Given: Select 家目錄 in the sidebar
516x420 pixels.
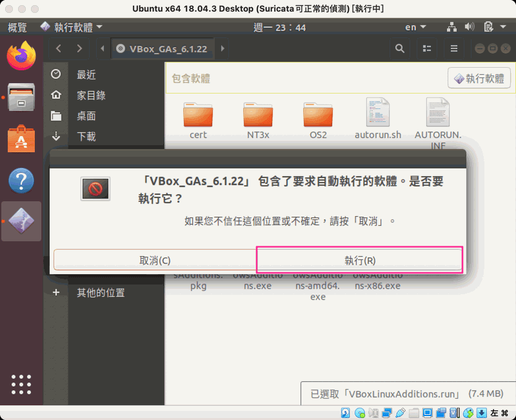Looking at the screenshot, I should click(91, 95).
